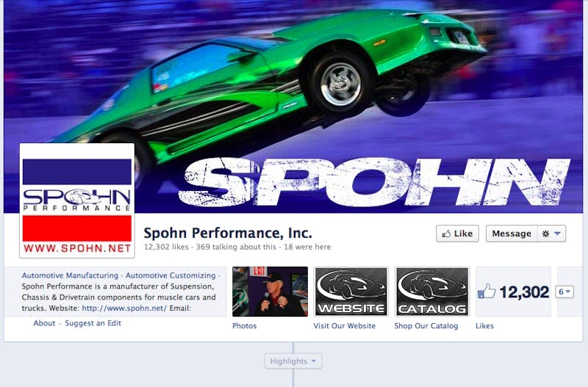Image resolution: width=588 pixels, height=387 pixels.
Task: Open the gear settings dropdown beside Message
Action: click(x=552, y=234)
